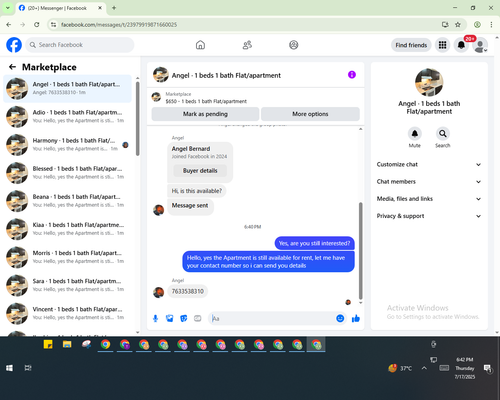Open the Vincent conversation in the list

tap(67, 313)
